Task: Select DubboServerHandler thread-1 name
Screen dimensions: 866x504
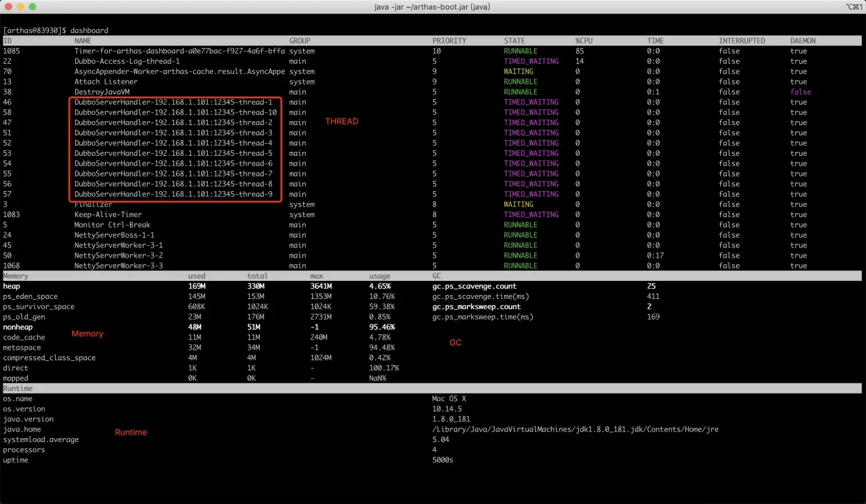Action: 173,103
